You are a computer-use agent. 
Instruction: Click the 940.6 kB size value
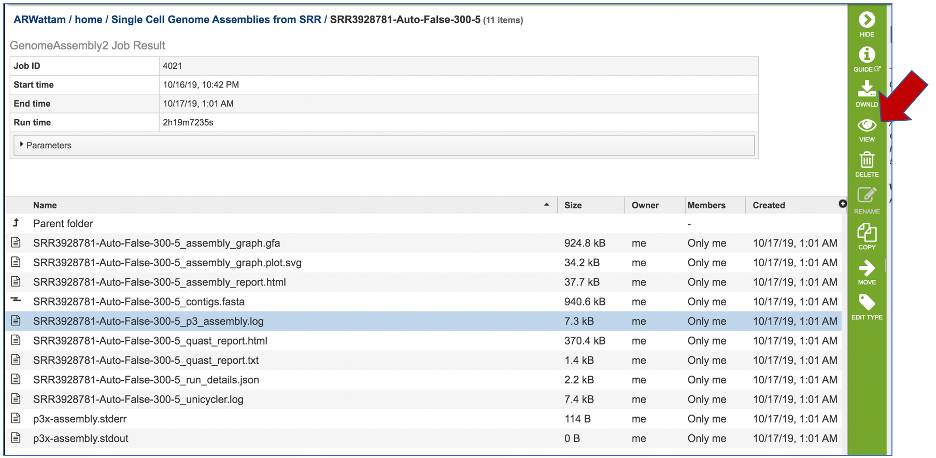pos(585,302)
